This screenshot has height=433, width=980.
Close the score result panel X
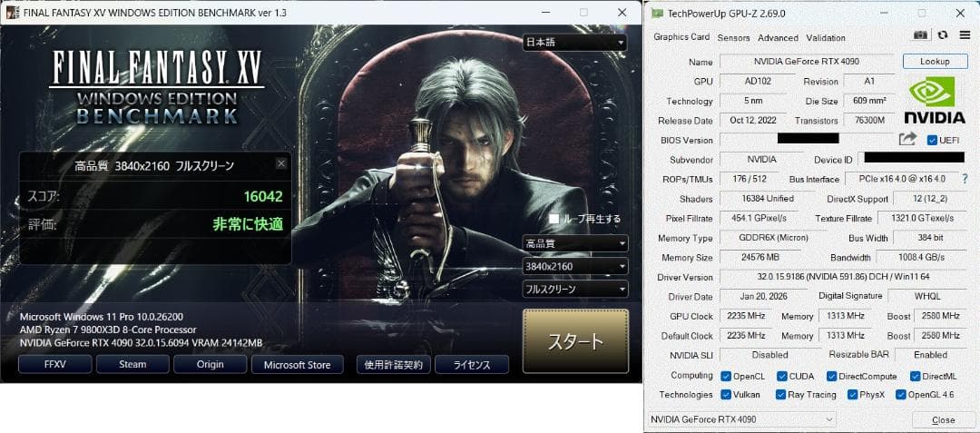tap(281, 163)
